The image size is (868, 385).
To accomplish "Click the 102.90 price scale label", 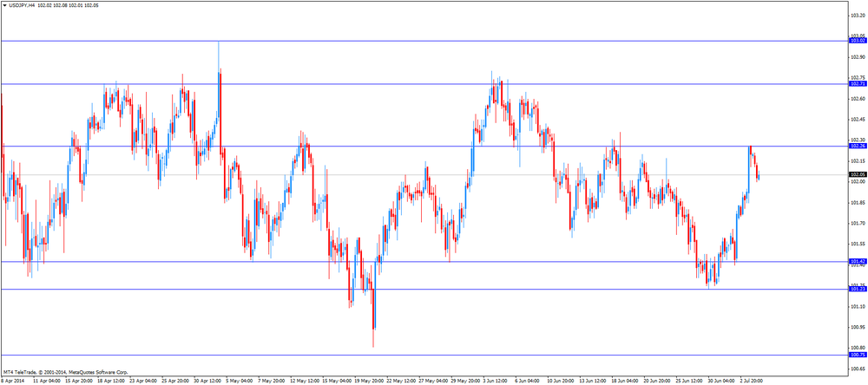I will (x=858, y=57).
